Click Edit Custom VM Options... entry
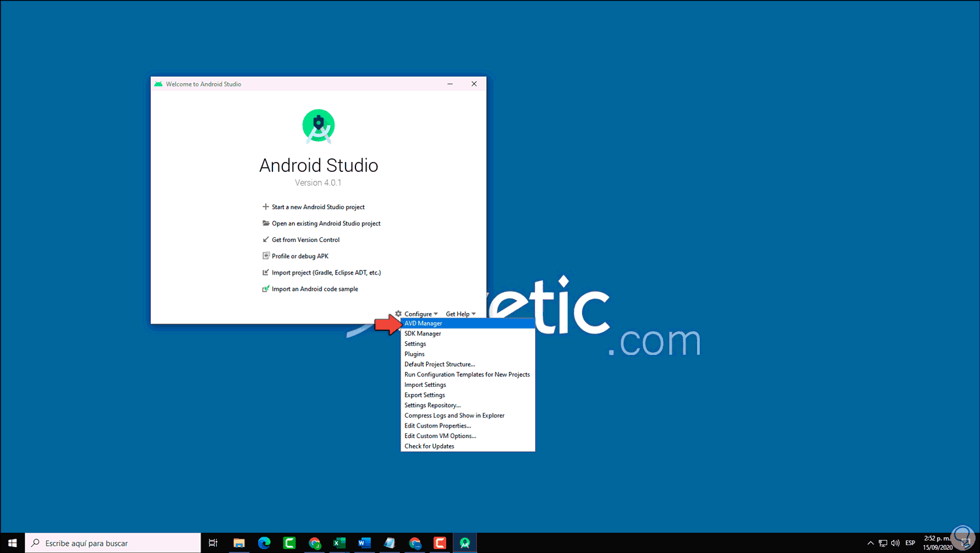980x553 pixels. 468,436
